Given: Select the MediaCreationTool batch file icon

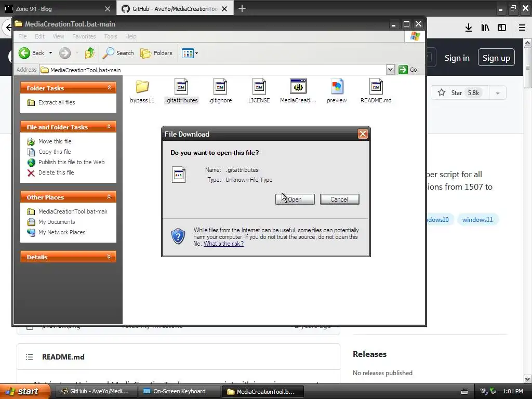Looking at the screenshot, I should pyautogui.click(x=298, y=86).
